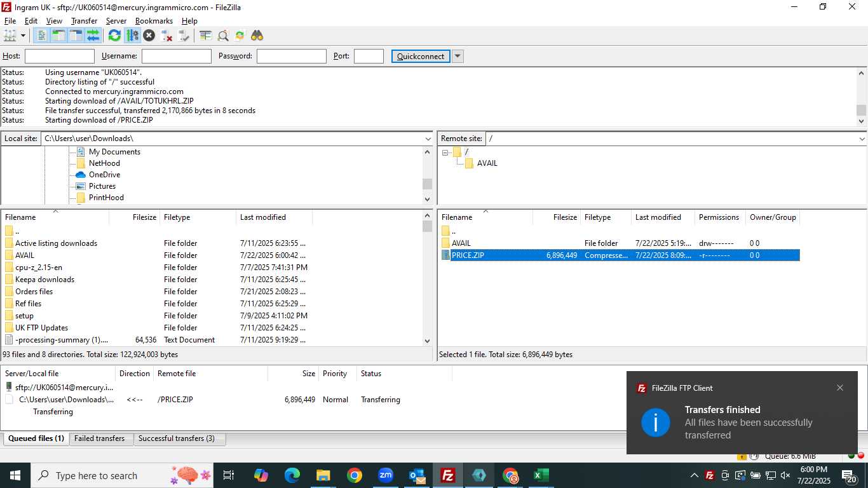Refresh file and folder lists
Viewport: 868px width, 488px height.
tap(114, 36)
